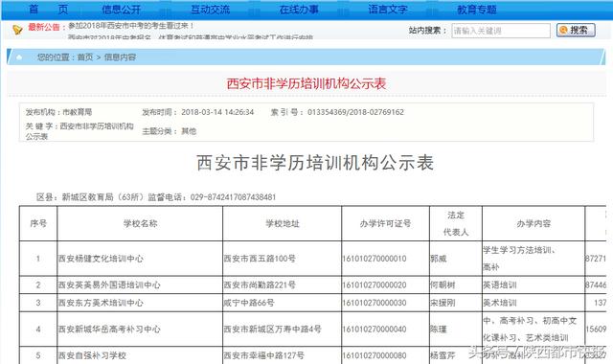Viewport: 613px width, 364px height.
Task: Select the 新城区教育局 supervision phone line
Action: pyautogui.click(x=156, y=197)
